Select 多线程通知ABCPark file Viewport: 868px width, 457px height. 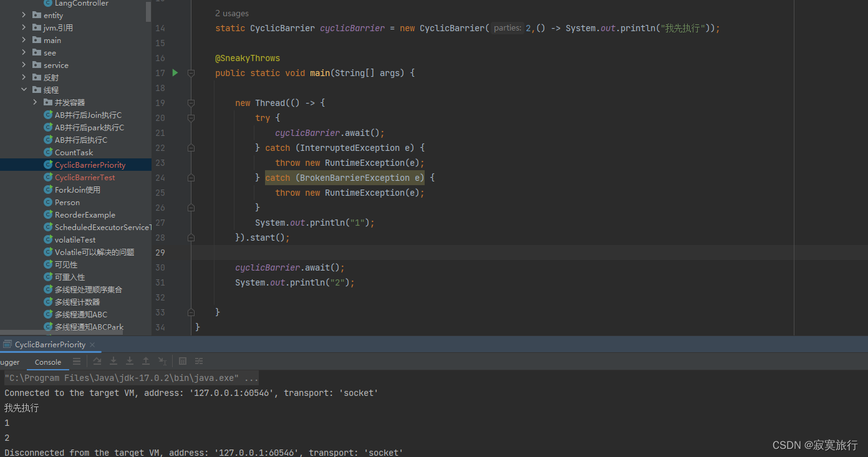89,327
